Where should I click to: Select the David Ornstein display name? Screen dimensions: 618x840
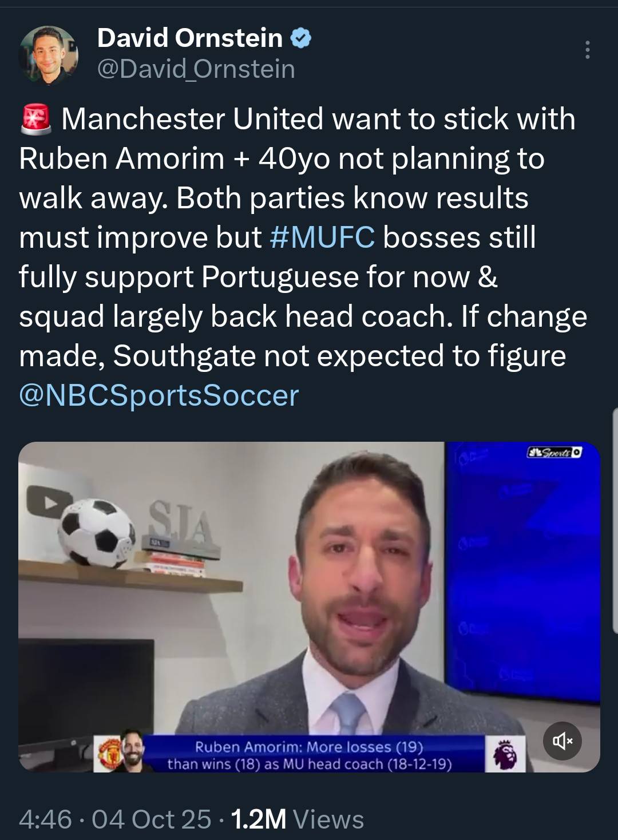pos(190,38)
